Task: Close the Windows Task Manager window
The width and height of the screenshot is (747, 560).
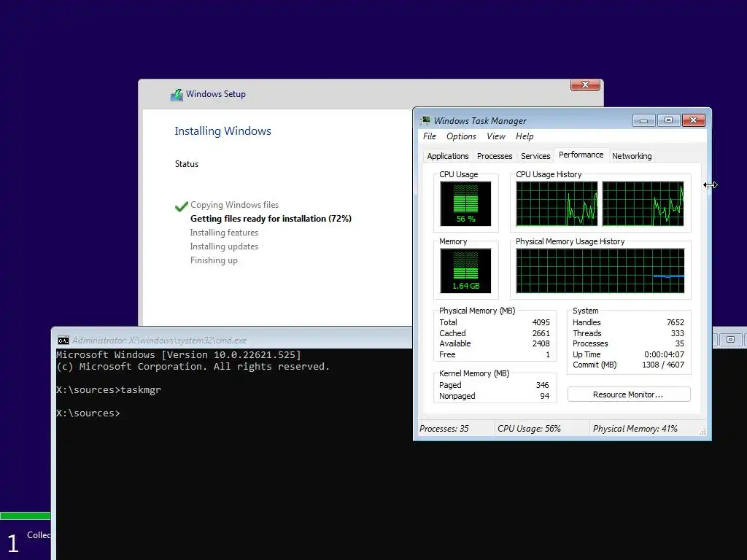Action: tap(693, 120)
